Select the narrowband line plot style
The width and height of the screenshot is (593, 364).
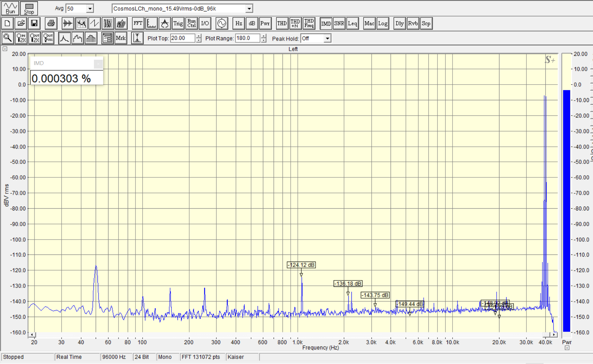pyautogui.click(x=64, y=38)
